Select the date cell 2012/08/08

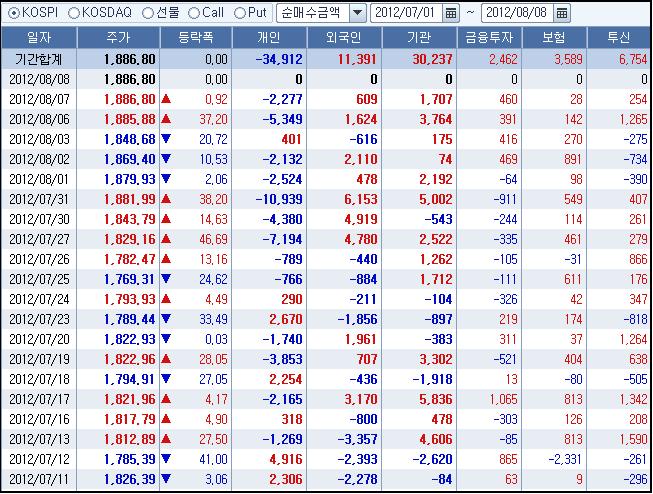[x=39, y=80]
